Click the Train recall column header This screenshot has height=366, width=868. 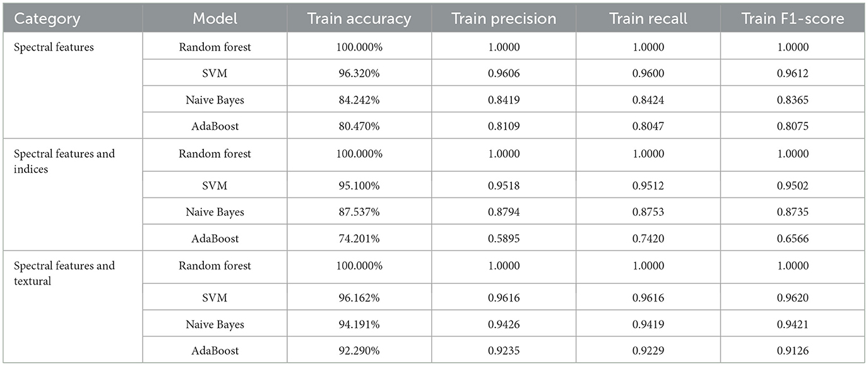[648, 19]
